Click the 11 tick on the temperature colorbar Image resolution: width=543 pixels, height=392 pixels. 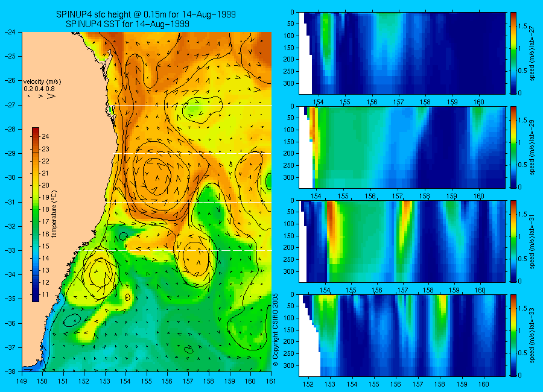pyautogui.click(x=45, y=295)
